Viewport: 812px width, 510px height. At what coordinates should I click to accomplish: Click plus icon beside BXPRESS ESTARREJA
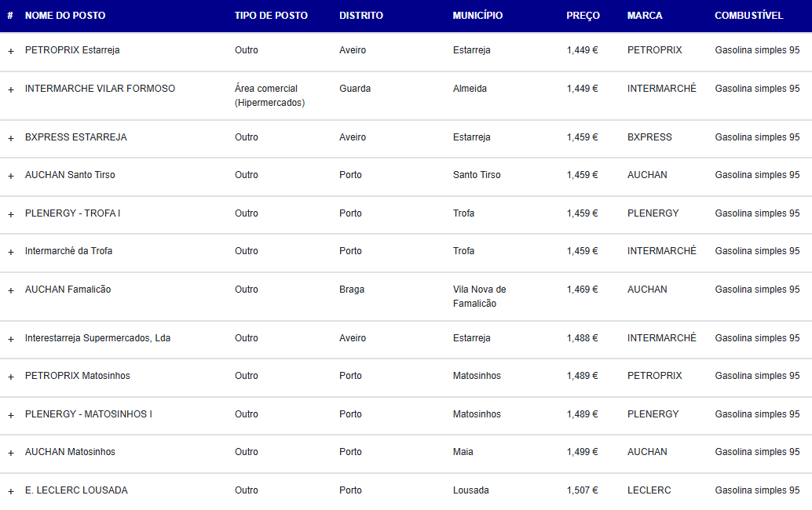(10, 138)
